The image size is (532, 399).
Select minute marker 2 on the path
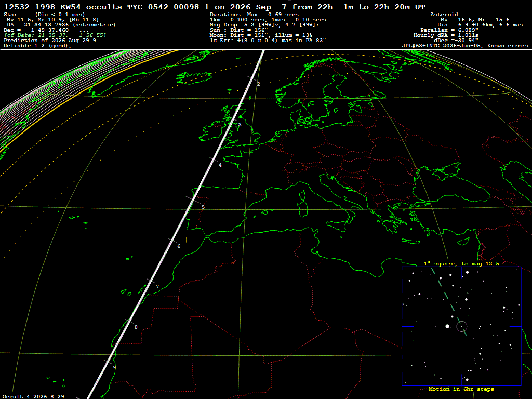pos(259,84)
